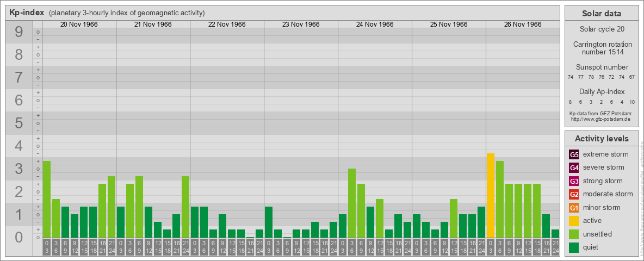Click the 'Daily Ap-index' label
Screen dimensions: 644x261
pyautogui.click(x=602, y=91)
